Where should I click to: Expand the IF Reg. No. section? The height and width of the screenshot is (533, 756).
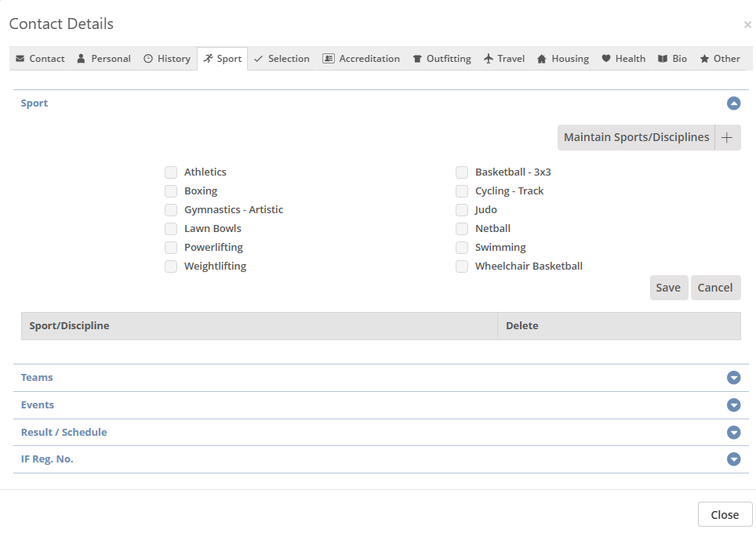733,459
